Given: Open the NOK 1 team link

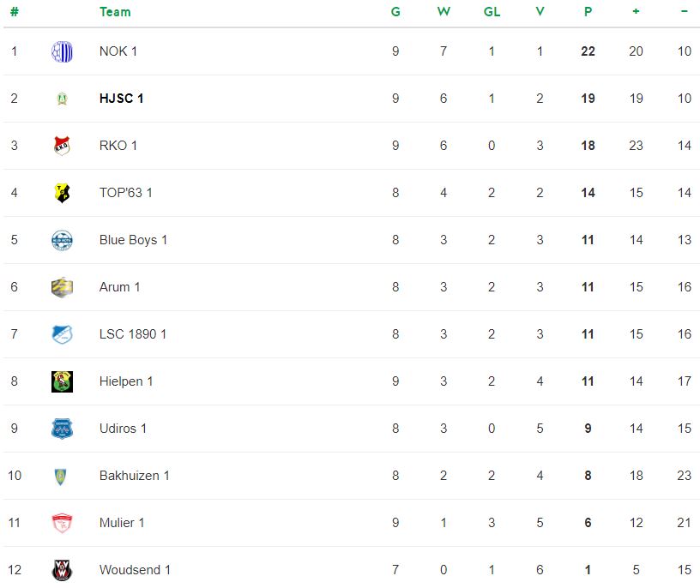Looking at the screenshot, I should 118,51.
